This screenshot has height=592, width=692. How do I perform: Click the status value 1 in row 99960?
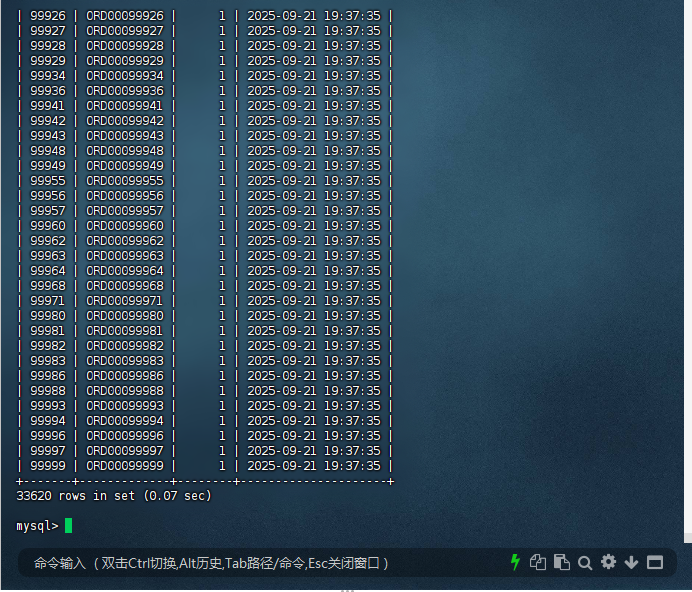(x=222, y=226)
